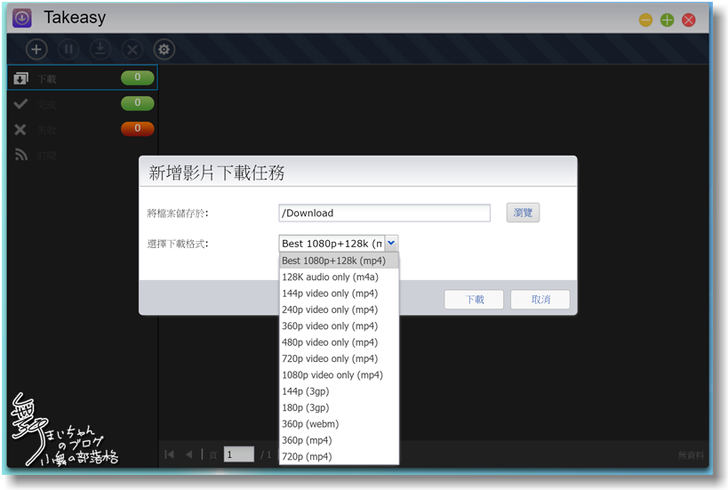This screenshot has height=490, width=728.
Task: Choose 720p (mp4) format
Action: [339, 457]
